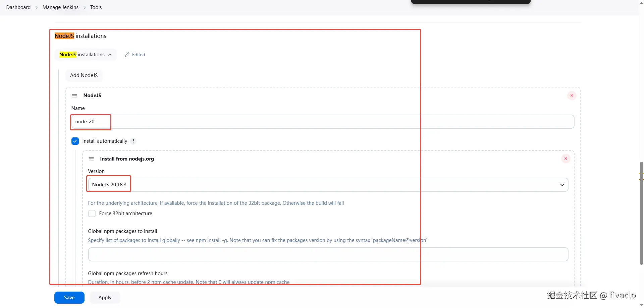The image size is (644, 308).
Task: Go to Manage Jenkins breadcrumb
Action: pos(60,7)
